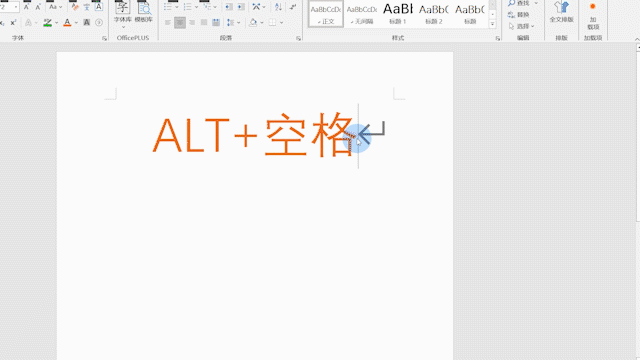
Task: Toggle show/hide paragraph marks
Action: [x=293, y=7]
